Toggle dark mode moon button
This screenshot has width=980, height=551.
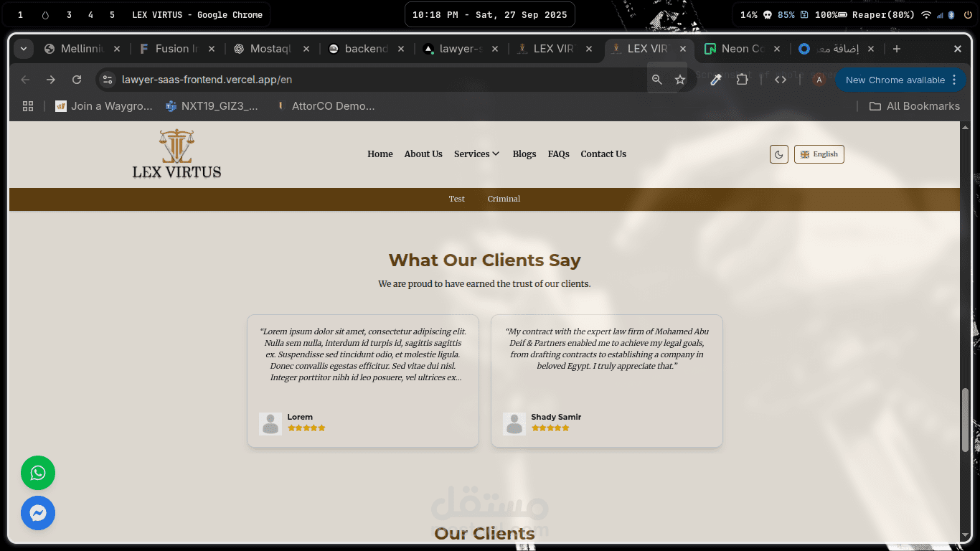pyautogui.click(x=779, y=154)
